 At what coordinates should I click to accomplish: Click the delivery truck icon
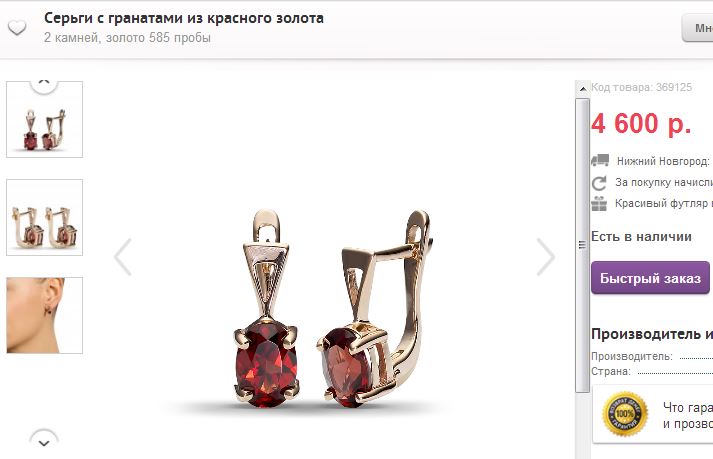[600, 160]
